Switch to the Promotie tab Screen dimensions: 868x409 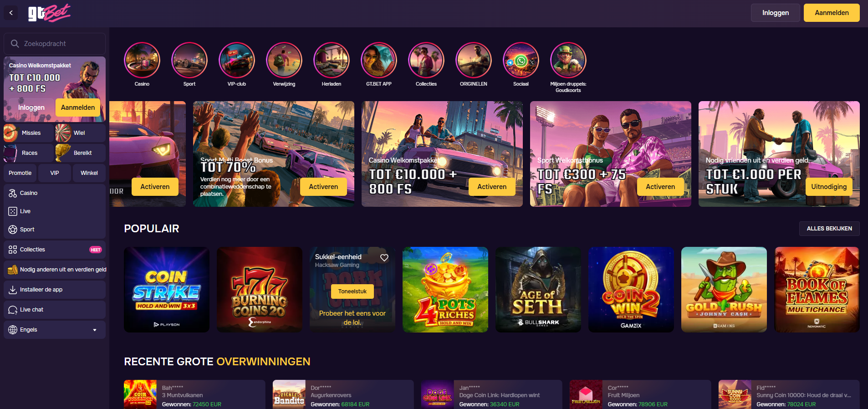coord(20,173)
